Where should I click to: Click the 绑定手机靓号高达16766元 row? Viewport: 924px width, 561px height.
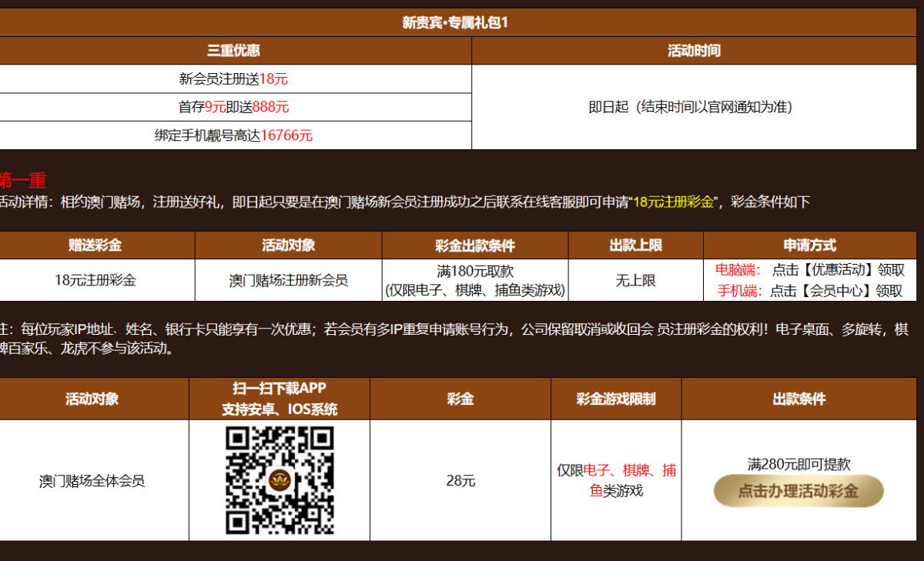233,135
